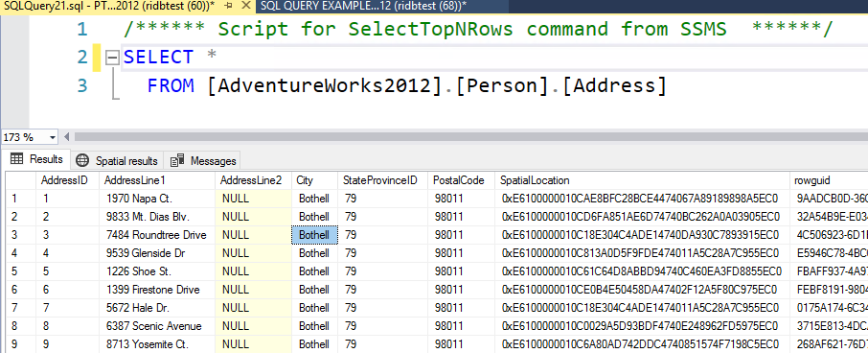The image size is (868, 353).
Task: Switch to the SQLQuery21.sql document tab
Action: (108, 6)
